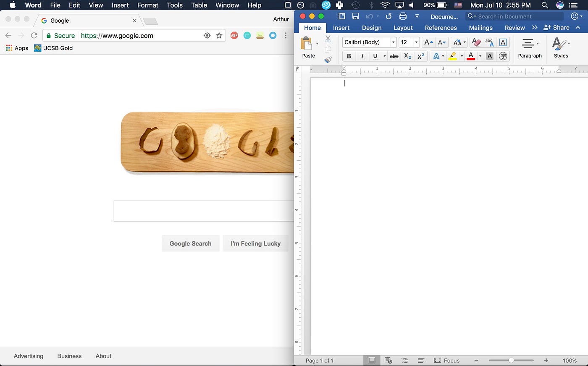Screen dimensions: 588x366
Task: Click the Redo (repeat) arrow icon in Word
Action: [388, 16]
